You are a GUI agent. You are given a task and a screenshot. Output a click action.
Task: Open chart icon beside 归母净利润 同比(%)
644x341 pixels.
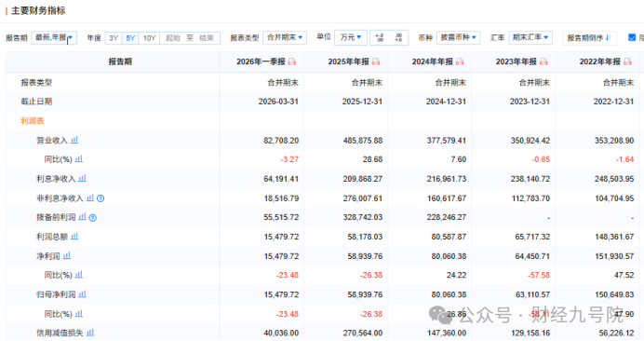pos(79,313)
